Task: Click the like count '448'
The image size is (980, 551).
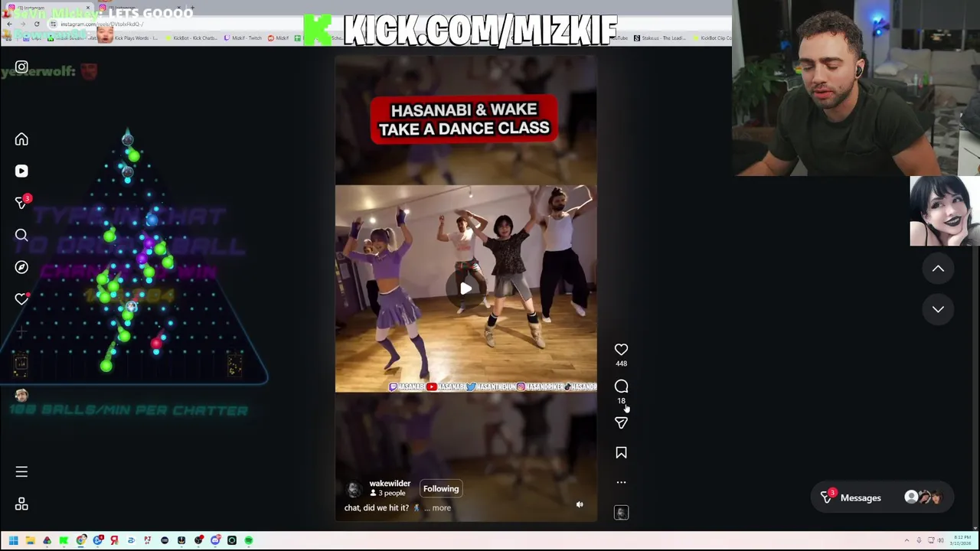Action: 621,364
